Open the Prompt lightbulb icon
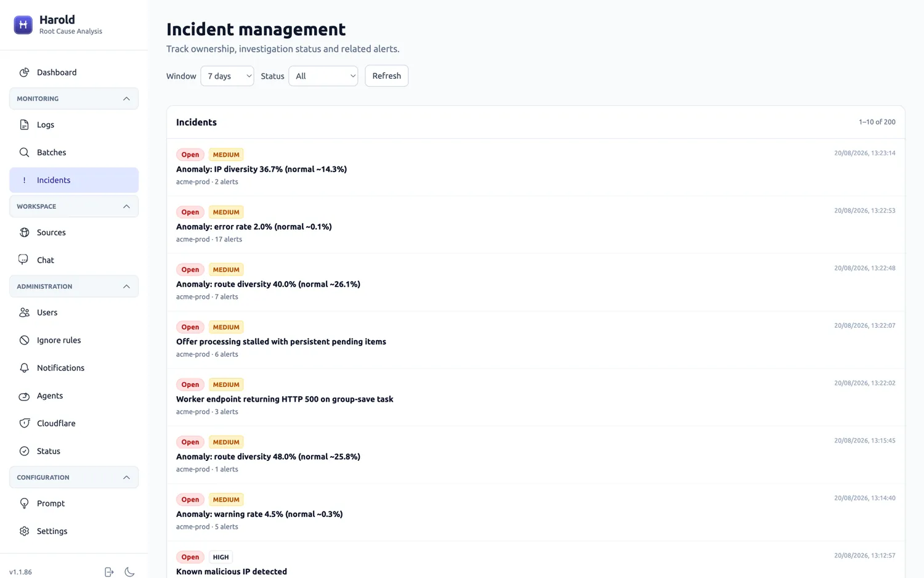The width and height of the screenshot is (924, 578). 24,503
